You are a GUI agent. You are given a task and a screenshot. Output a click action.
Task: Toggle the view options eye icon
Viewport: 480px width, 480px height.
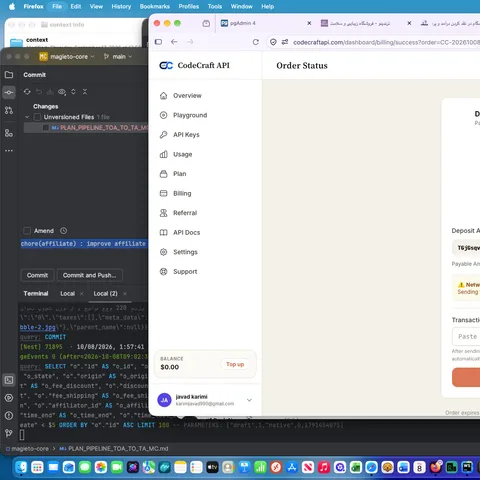pos(62,92)
